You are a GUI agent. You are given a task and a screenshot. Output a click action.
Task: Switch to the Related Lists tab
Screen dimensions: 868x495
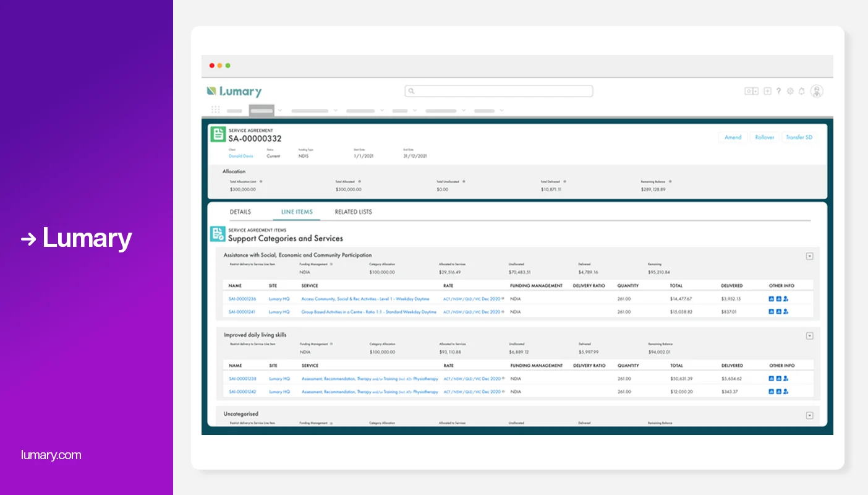point(354,212)
